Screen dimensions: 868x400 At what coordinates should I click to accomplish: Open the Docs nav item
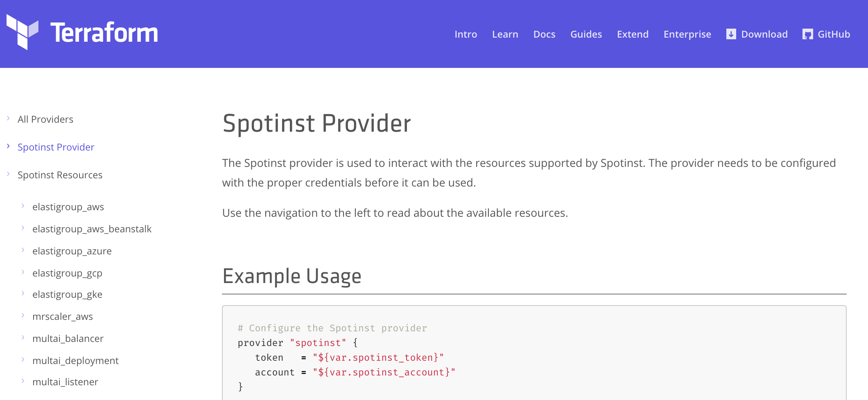tap(544, 34)
